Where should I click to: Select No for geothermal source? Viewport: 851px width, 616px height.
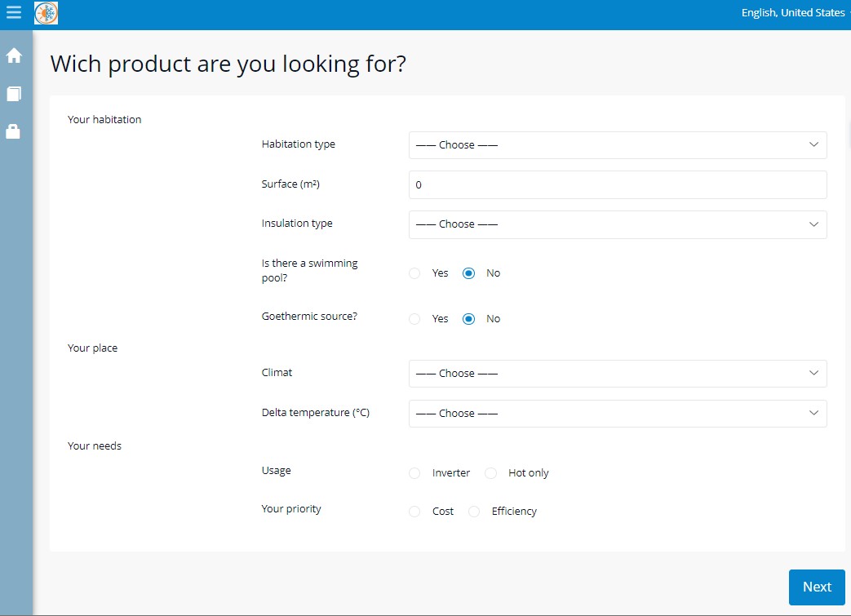click(x=468, y=319)
